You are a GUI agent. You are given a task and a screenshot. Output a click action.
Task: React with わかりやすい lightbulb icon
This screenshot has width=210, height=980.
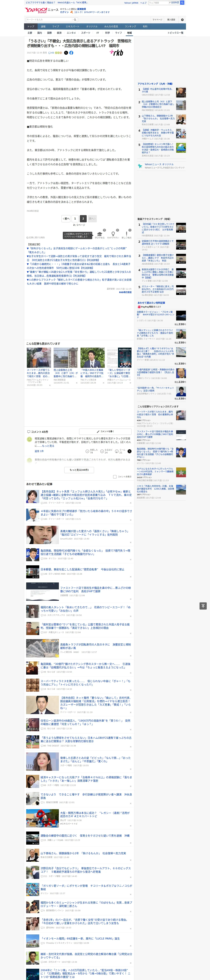click(x=113, y=234)
